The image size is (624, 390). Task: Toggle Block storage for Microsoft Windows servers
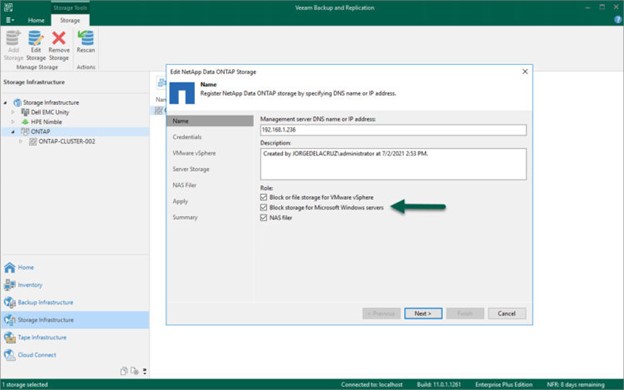pyautogui.click(x=263, y=207)
